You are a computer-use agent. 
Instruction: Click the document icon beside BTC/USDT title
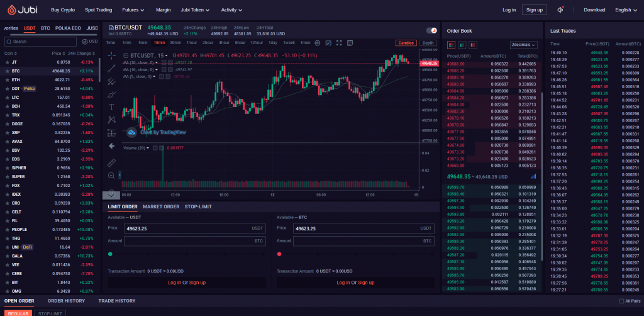tap(111, 28)
